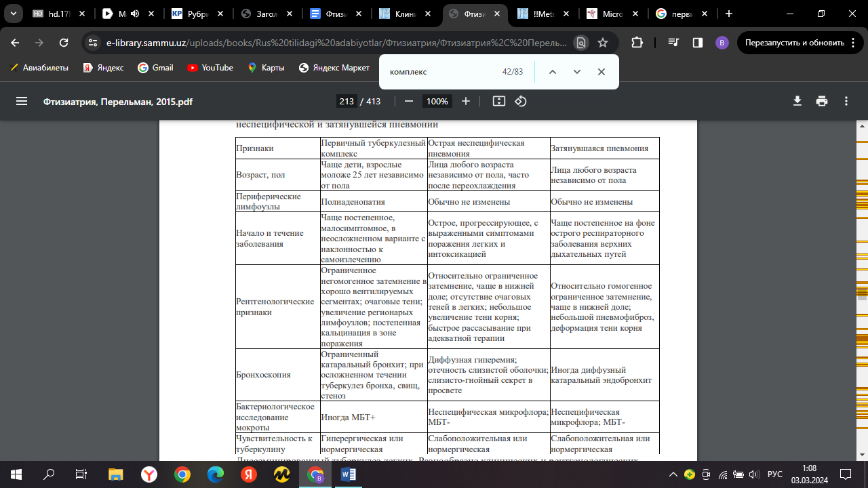Launch Yandex Browser from the taskbar
868x488 pixels.
click(149, 474)
